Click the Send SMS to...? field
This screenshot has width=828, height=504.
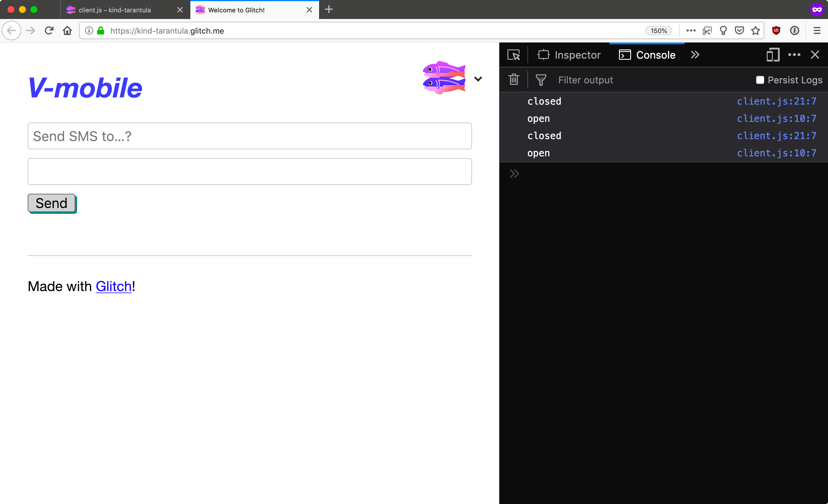[250, 136]
